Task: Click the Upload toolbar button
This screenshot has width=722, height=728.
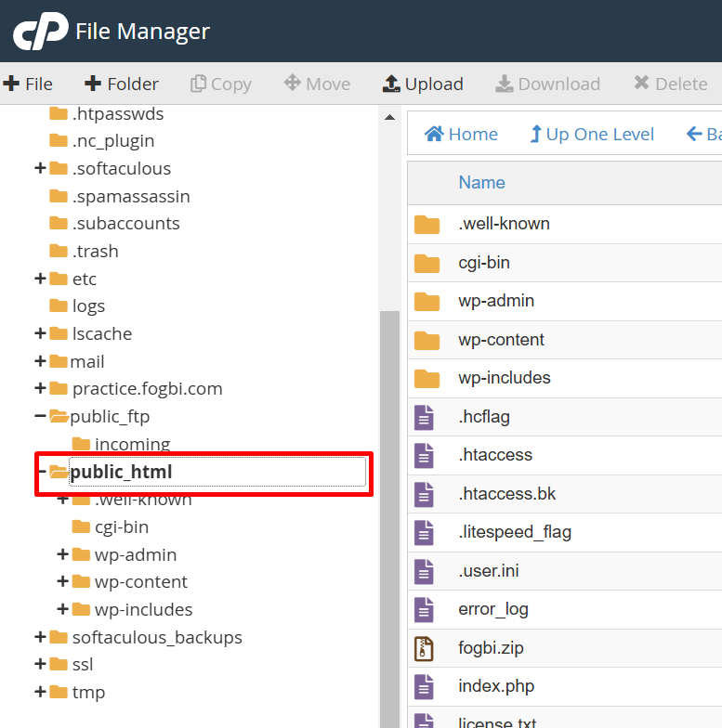Action: [423, 84]
